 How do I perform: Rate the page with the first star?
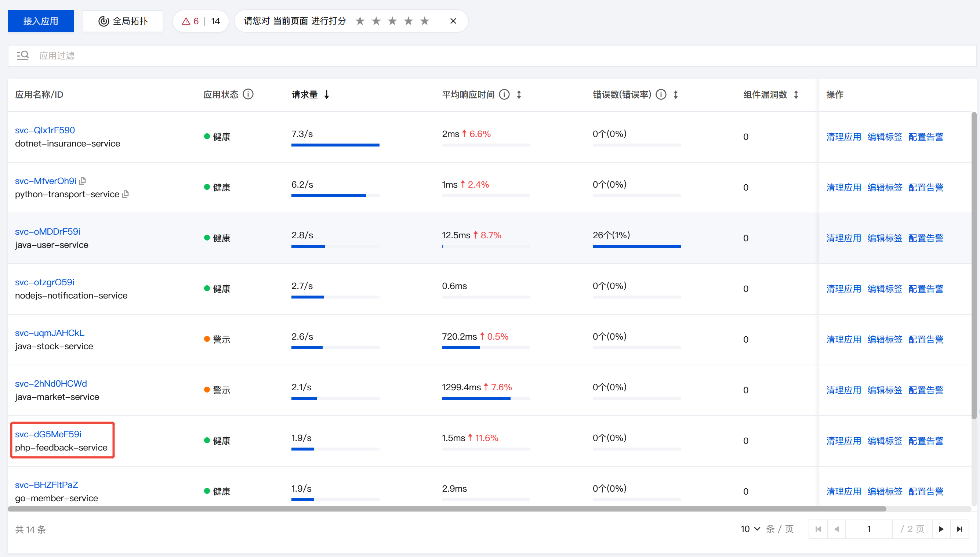[360, 21]
